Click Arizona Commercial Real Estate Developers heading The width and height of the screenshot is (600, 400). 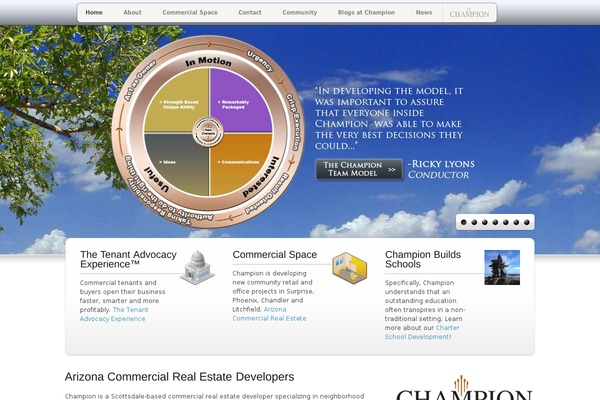[x=179, y=377]
